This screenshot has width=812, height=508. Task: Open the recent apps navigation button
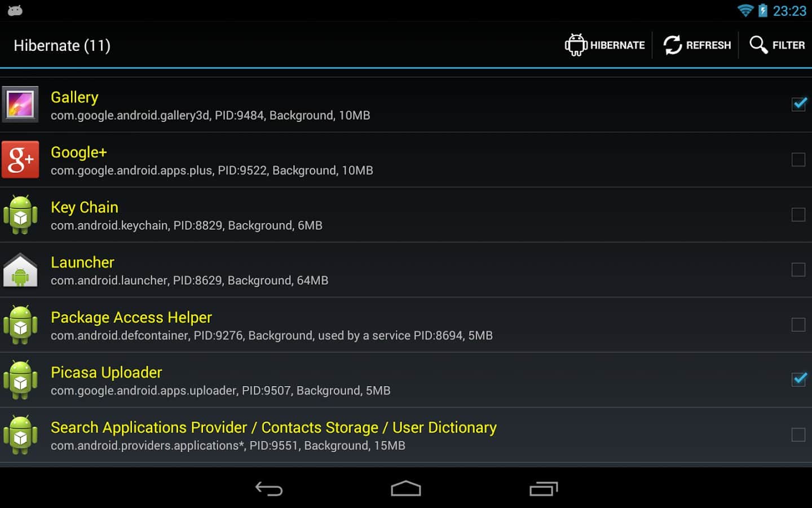pos(544,489)
